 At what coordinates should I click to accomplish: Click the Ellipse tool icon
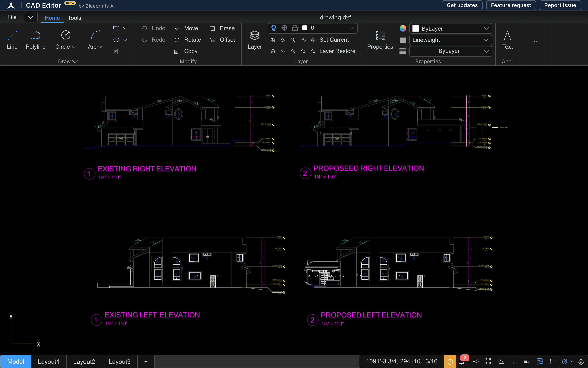[116, 40]
